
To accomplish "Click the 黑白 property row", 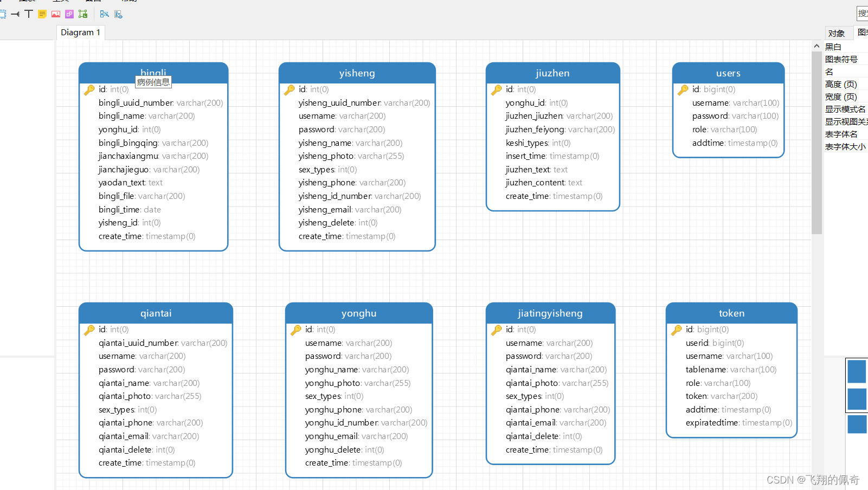I will 846,47.
